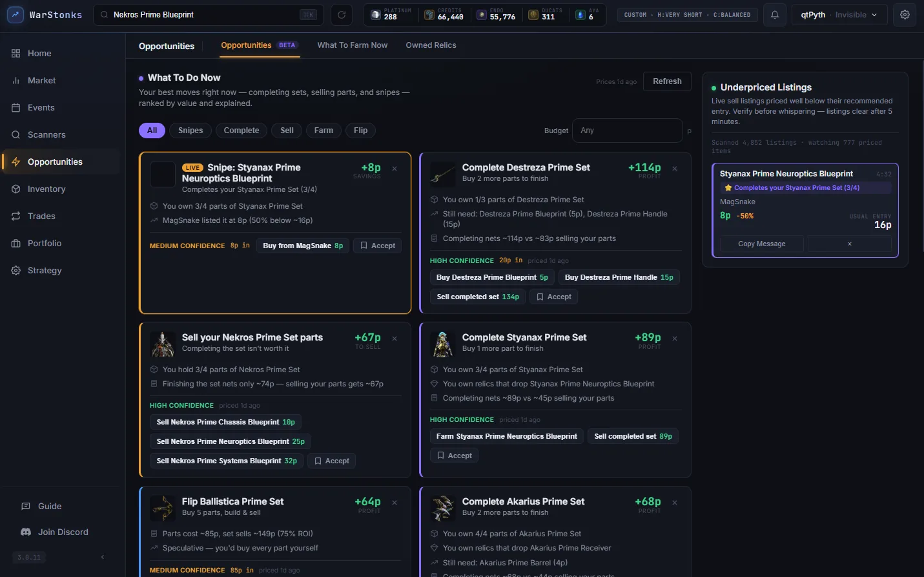Click the Credits balance 66,440
The width and height of the screenshot is (924, 577).
(444, 14)
